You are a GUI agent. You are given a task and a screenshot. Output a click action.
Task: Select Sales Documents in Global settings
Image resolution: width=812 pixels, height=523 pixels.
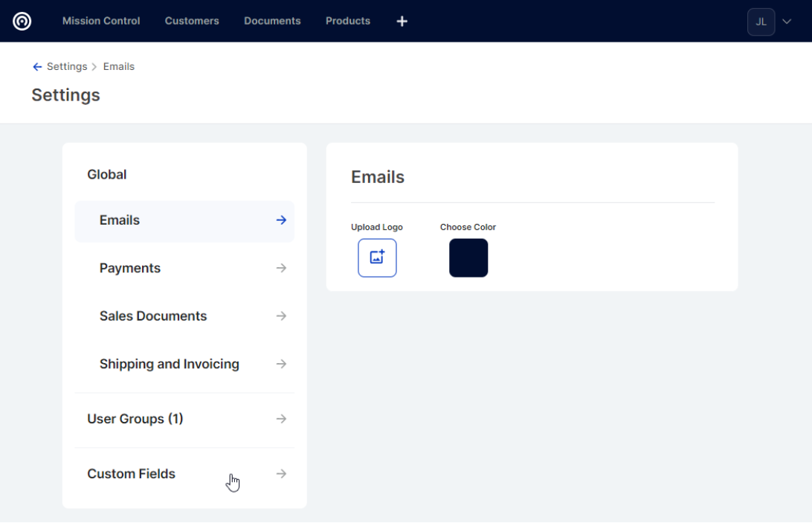pos(153,316)
